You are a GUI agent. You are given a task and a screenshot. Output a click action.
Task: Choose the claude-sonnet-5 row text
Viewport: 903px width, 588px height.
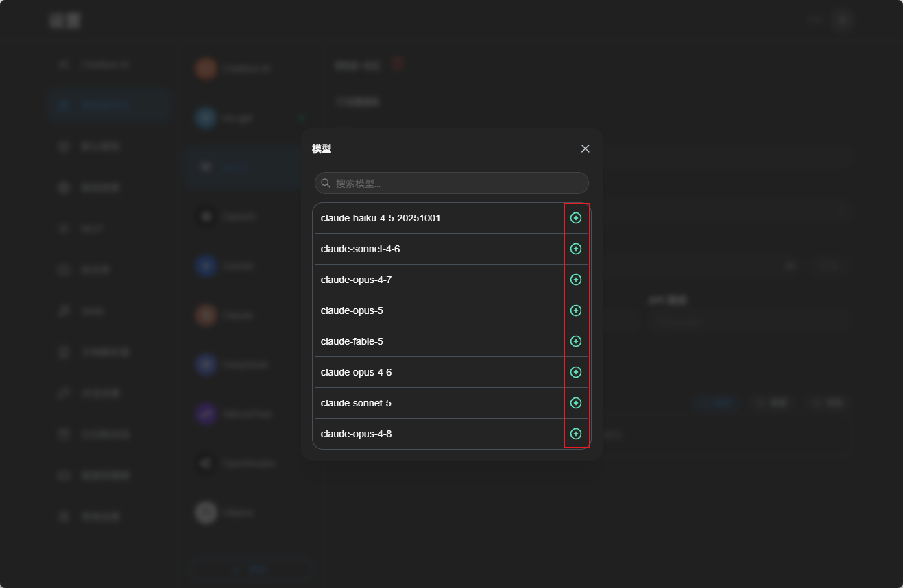click(x=356, y=403)
